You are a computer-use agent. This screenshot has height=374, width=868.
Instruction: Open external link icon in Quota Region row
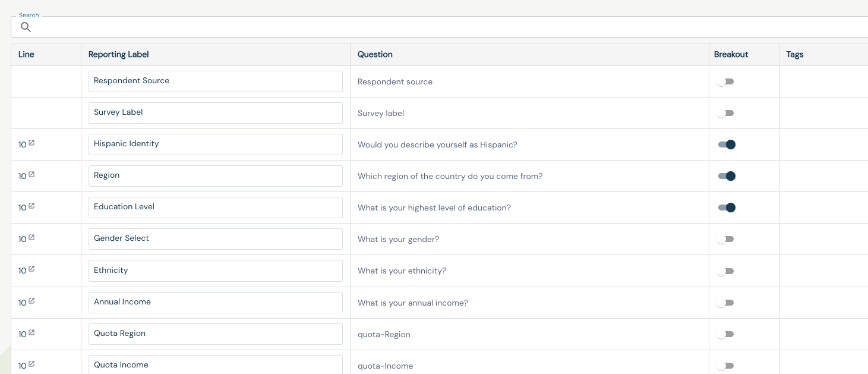point(31,332)
